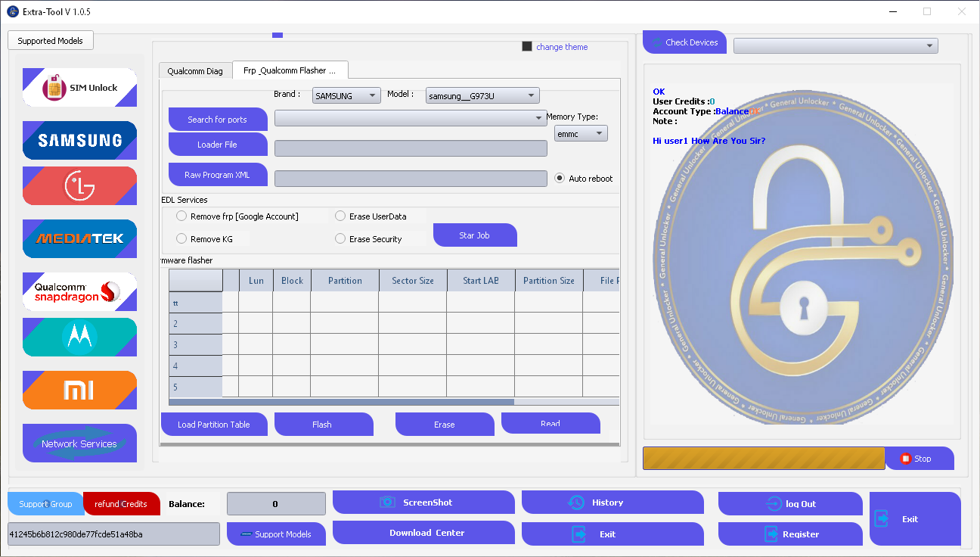Select the Motorola brand tile

80,337
